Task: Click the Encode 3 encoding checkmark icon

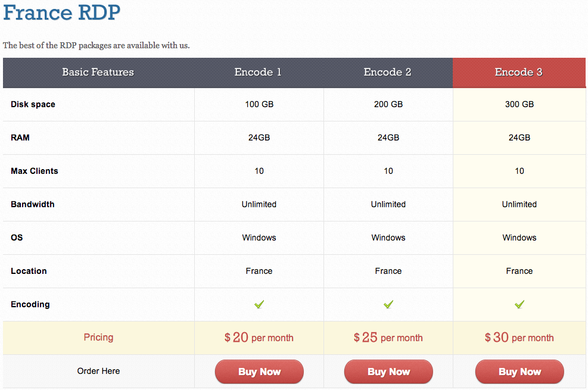Action: click(x=519, y=304)
